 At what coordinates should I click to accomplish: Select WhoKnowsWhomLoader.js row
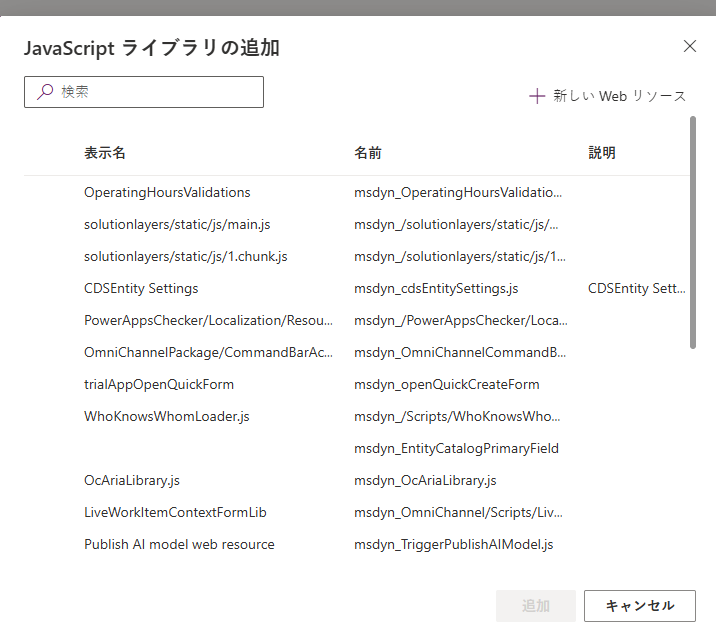click(356, 416)
